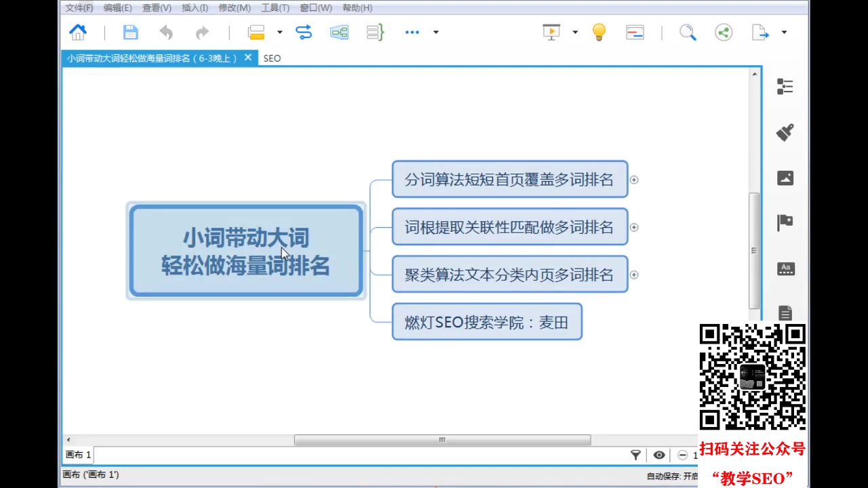
Task: Select the 聚类算法文本分类内页多词排名 topic
Action: tap(510, 274)
